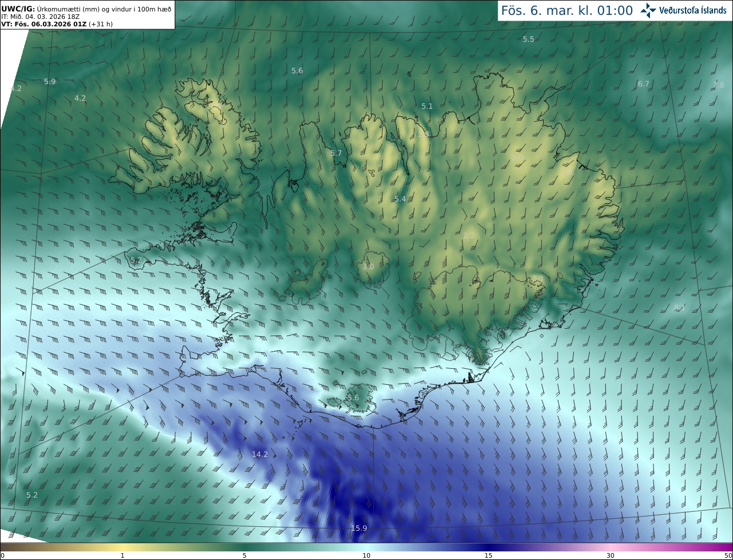
Task: Click the colour scale tick label 1
Action: [x=123, y=555]
